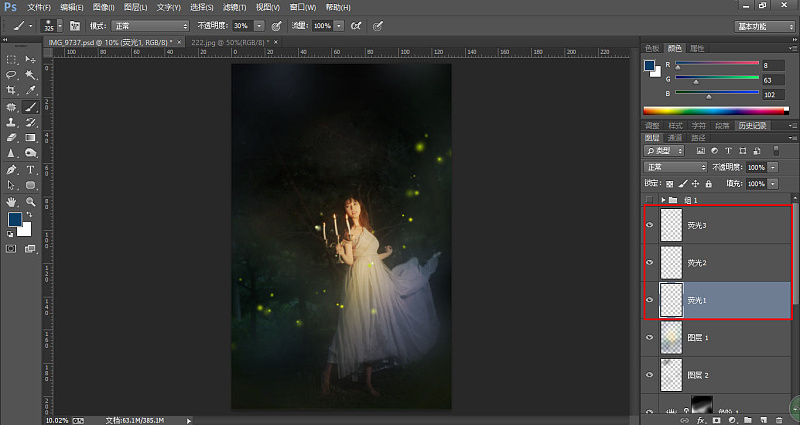Hide the 荧光3 layer
Viewport: 800px width, 425px height.
pos(649,225)
